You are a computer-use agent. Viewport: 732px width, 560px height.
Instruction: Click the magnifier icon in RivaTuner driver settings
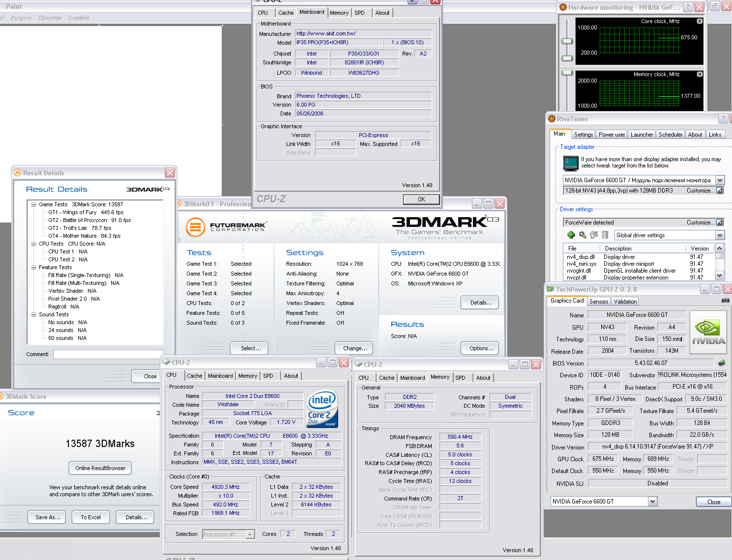pyautogui.click(x=582, y=235)
